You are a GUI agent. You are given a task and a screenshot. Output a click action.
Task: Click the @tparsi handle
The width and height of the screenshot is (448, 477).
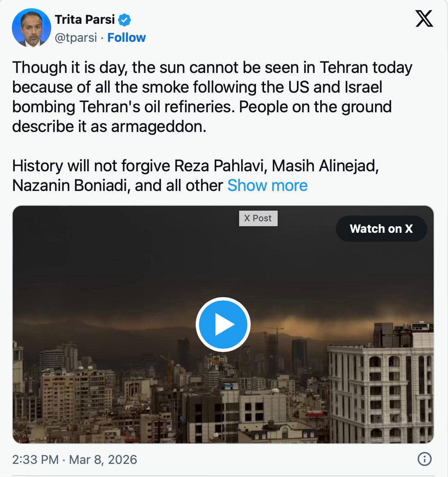[76, 38]
